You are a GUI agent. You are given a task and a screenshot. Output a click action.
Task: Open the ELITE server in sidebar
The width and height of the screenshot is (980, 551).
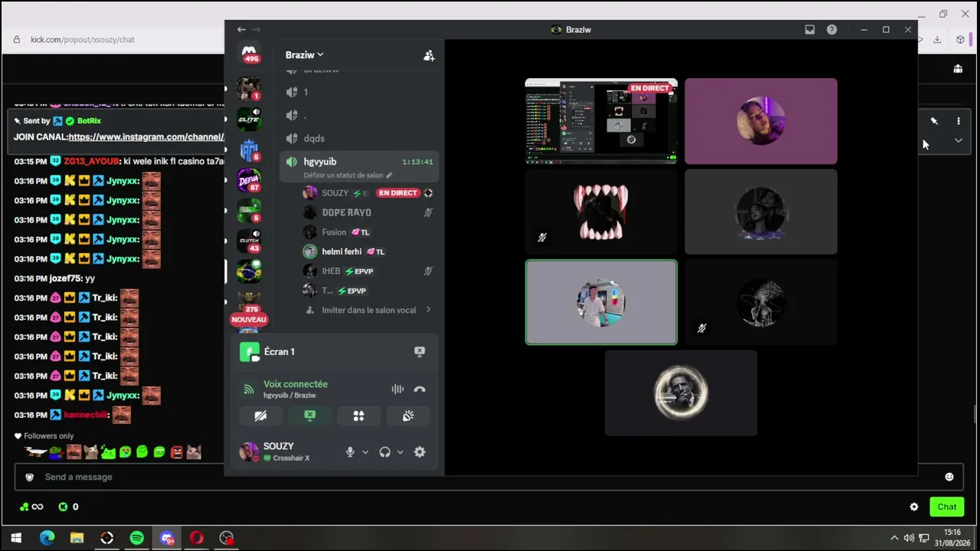[249, 119]
